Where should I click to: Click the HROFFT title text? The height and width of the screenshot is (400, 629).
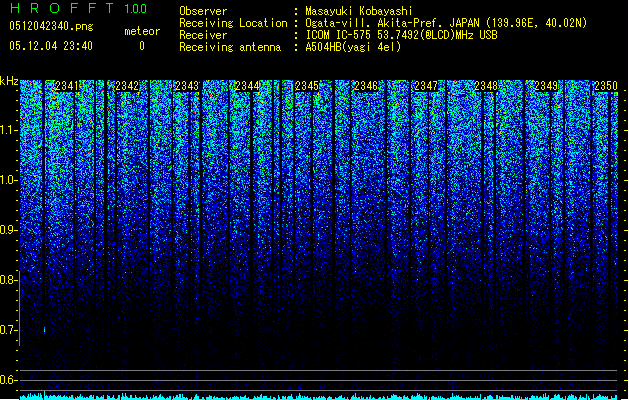pos(62,8)
